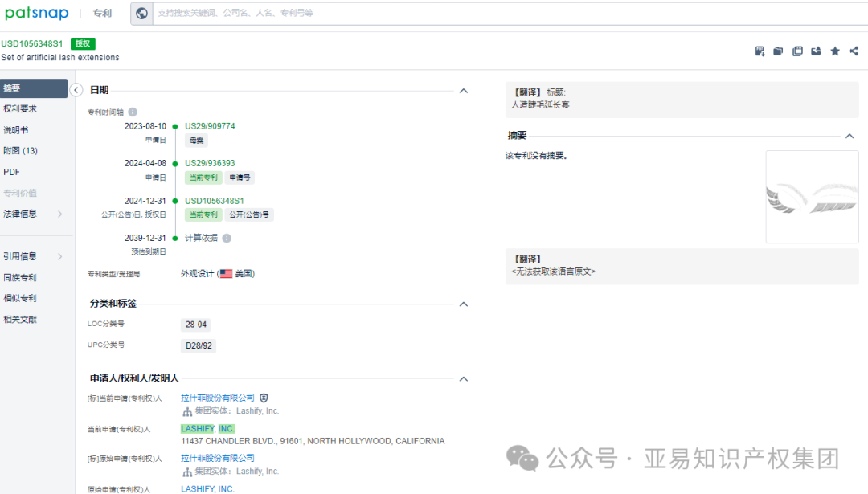Click the patsnap logo
The height and width of the screenshot is (494, 868).
36,14
